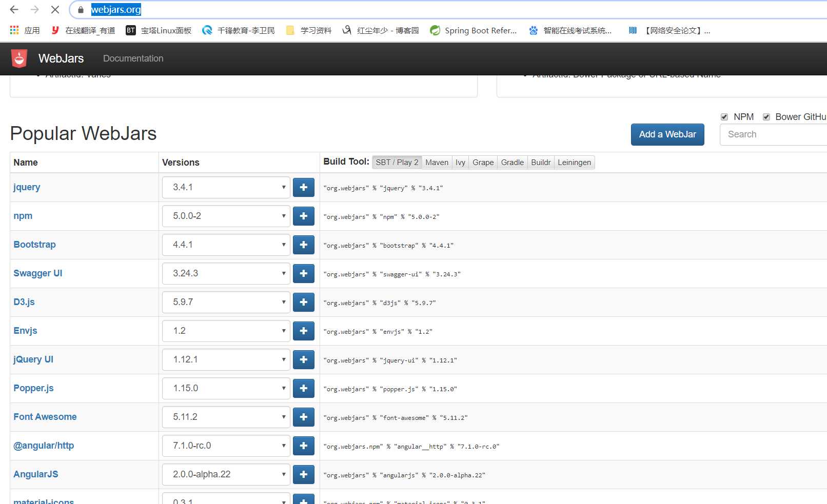Viewport: 827px width, 504px height.
Task: Click the jquery SBT dependency snippet
Action: click(383, 188)
